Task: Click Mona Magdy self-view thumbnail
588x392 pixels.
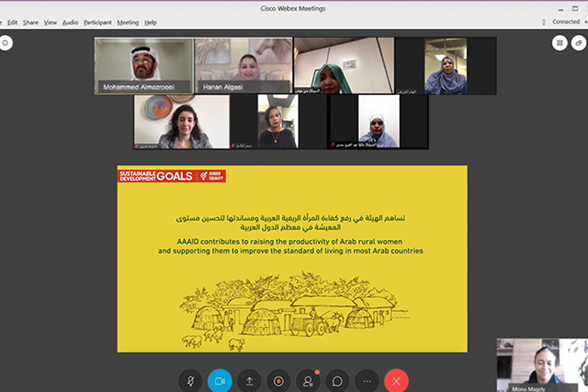Action: click(x=543, y=365)
